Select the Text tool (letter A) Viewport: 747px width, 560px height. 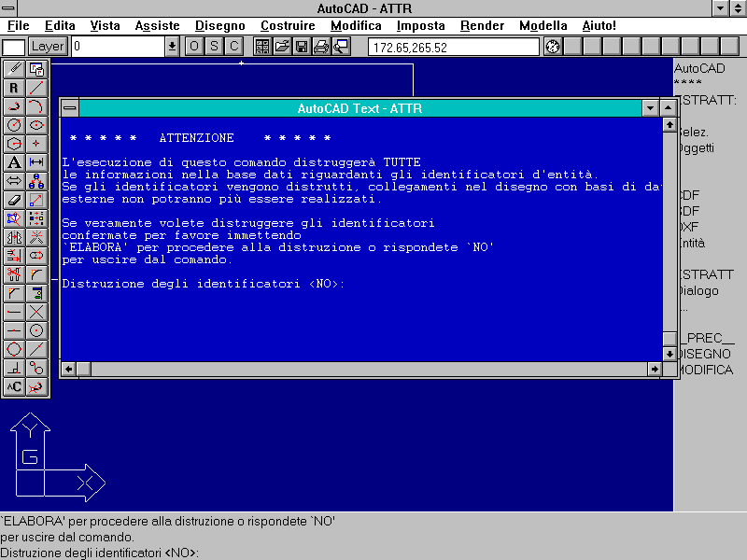14,162
